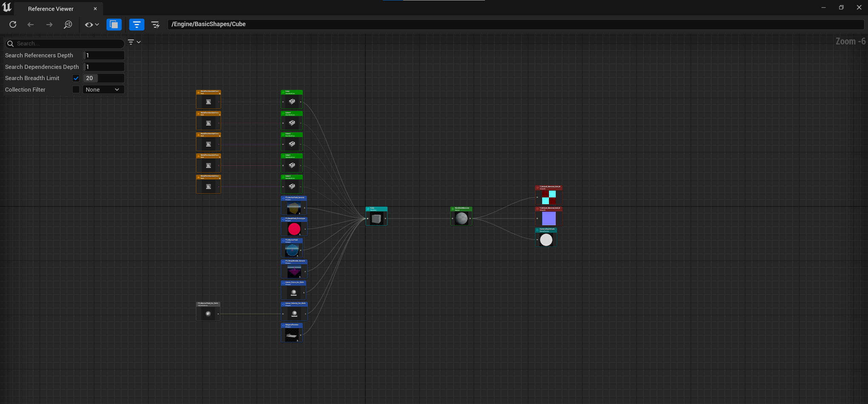
Task: Click the Refresh graph icon
Action: (x=13, y=24)
